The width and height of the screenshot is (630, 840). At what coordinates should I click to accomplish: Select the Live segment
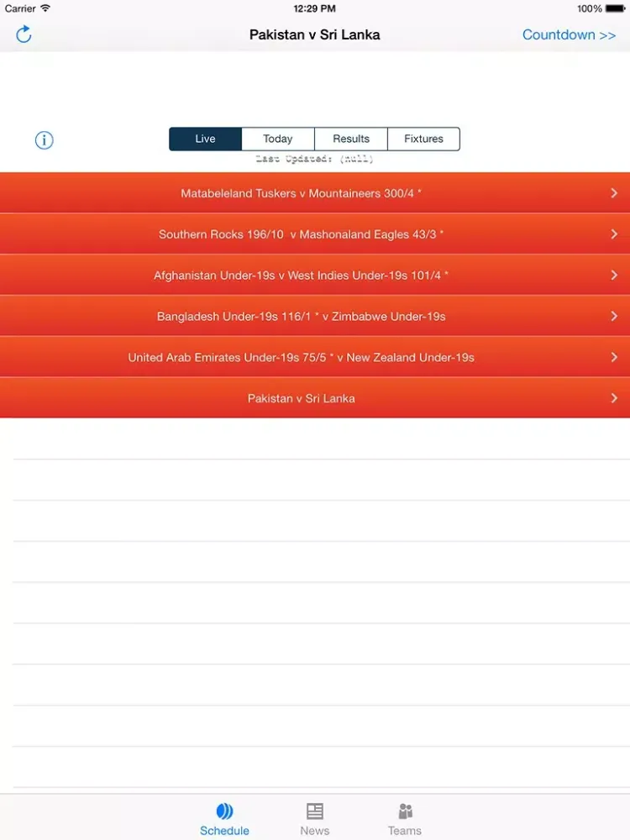coord(206,139)
